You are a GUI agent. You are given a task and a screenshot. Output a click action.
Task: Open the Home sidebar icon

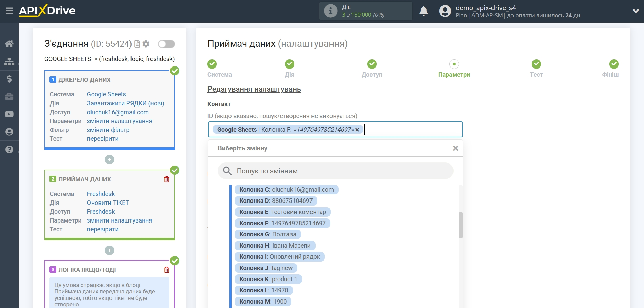9,44
